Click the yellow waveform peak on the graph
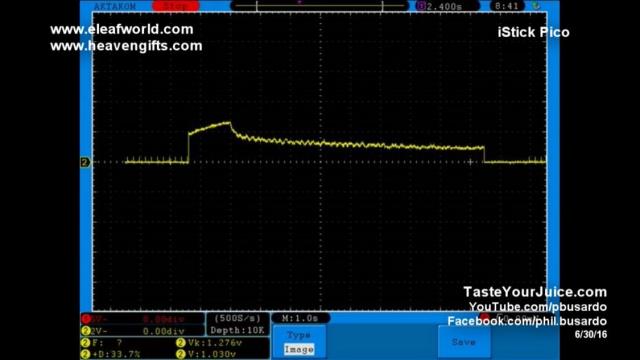640x360 pixels. coord(229,122)
